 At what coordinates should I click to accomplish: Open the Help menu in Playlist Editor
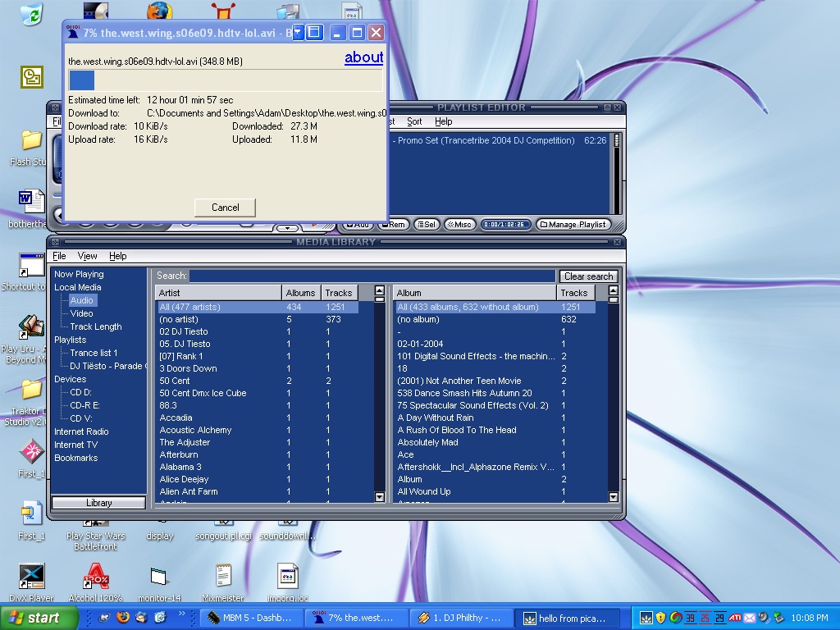pos(443,121)
